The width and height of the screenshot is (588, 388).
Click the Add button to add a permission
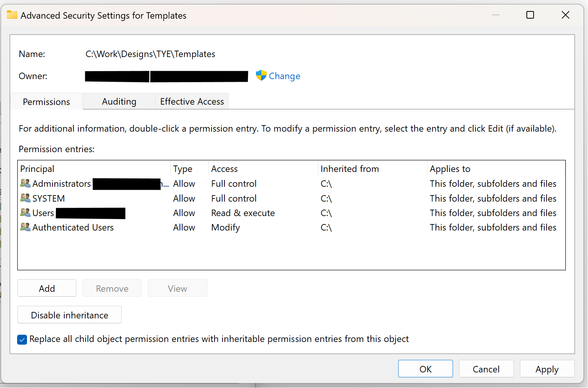(x=47, y=288)
